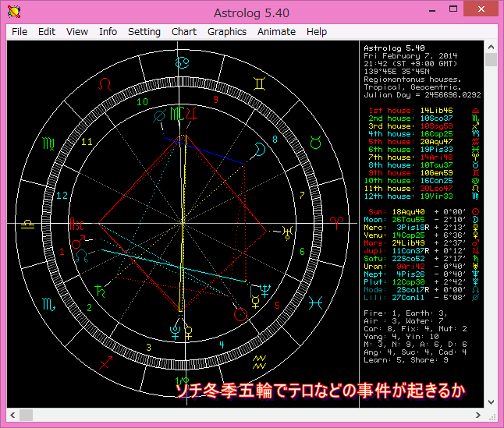Click the horizontal scrollbar right arrow

tap(478, 416)
